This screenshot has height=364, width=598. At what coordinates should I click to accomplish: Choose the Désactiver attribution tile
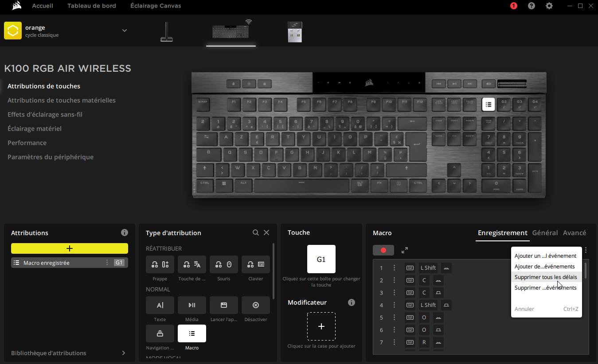click(x=256, y=305)
